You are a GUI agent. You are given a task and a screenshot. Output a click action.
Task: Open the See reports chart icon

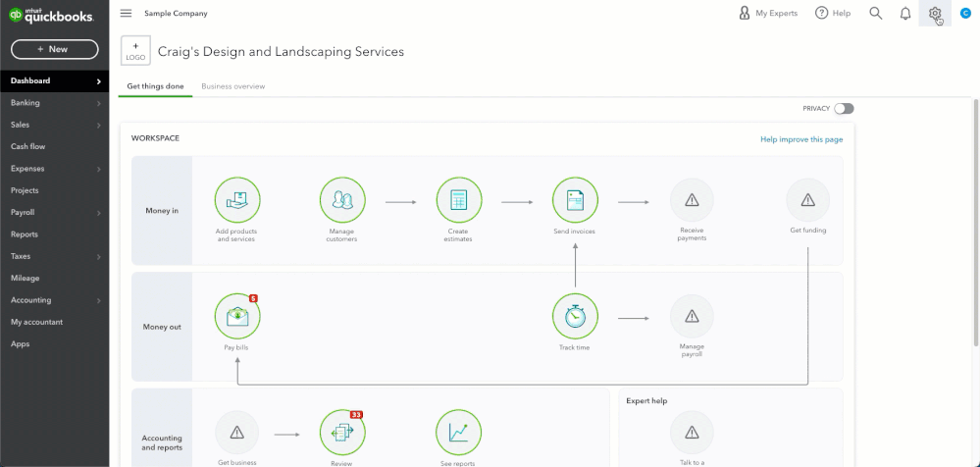tap(459, 432)
